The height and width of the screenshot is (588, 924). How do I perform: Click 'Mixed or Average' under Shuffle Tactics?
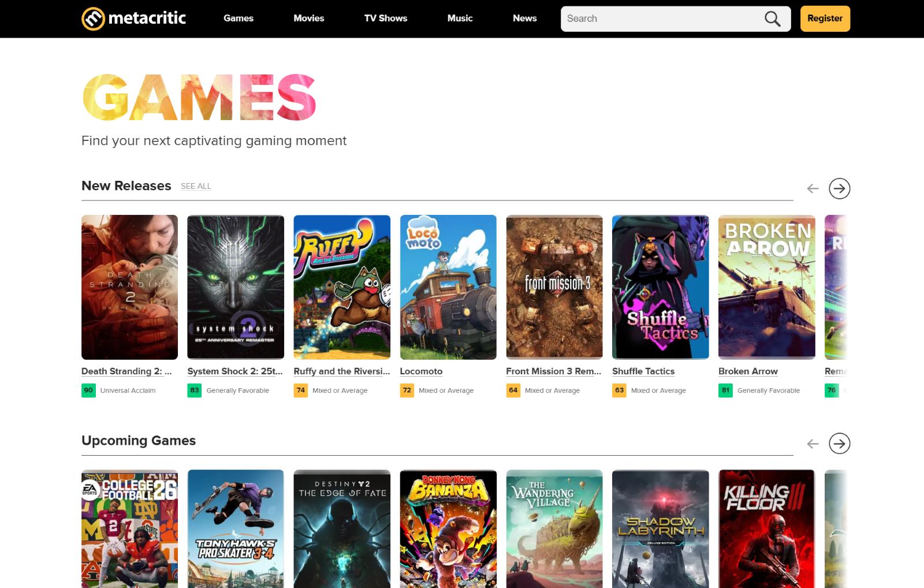658,390
